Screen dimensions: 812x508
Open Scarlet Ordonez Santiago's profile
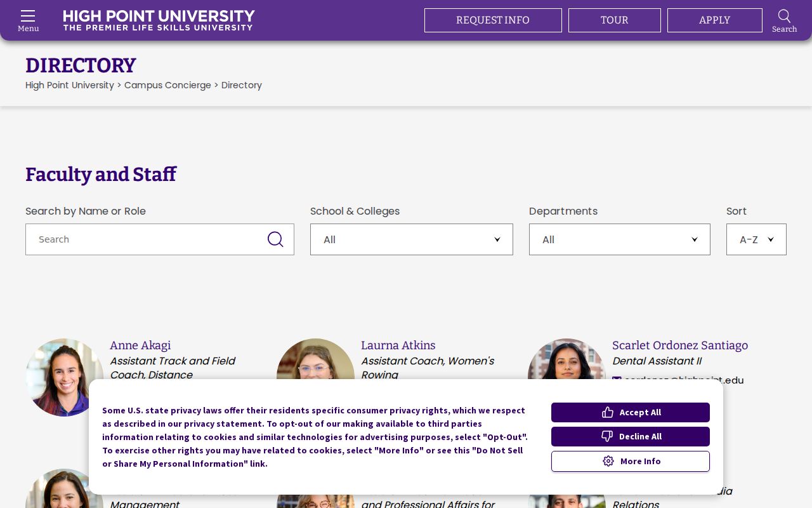(680, 345)
